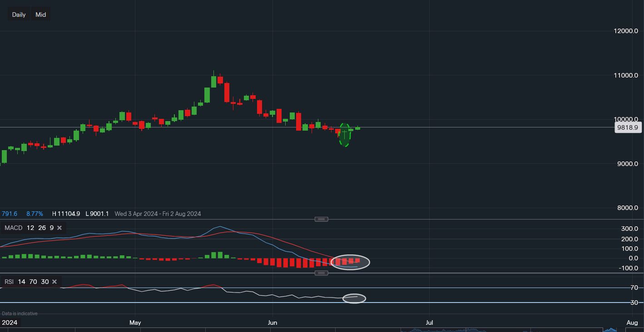This screenshot has width=644, height=332.
Task: Click the date range Wed 3 Apr – Fri 2 Aug
Action: pyautogui.click(x=158, y=214)
